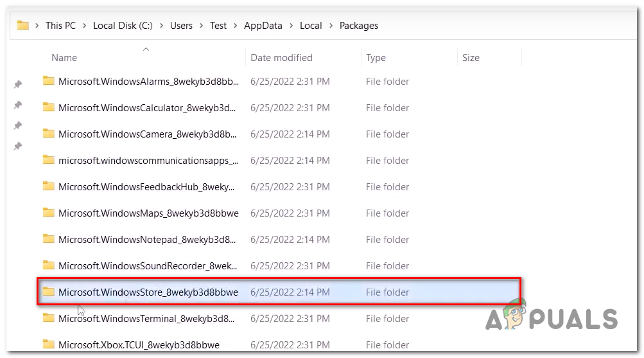Viewport: 644px width, 358px height.
Task: Sort by Name column header
Action: (64, 58)
